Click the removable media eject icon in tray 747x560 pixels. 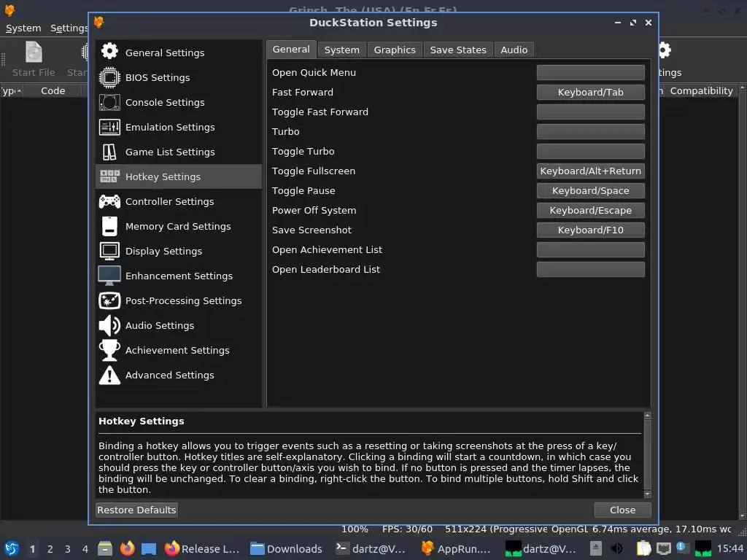point(595,548)
